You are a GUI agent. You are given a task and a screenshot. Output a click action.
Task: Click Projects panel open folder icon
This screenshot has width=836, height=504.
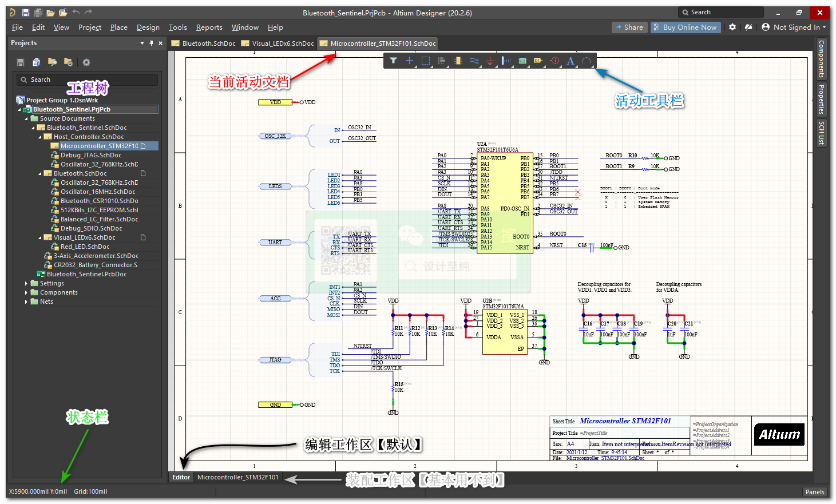[x=52, y=62]
